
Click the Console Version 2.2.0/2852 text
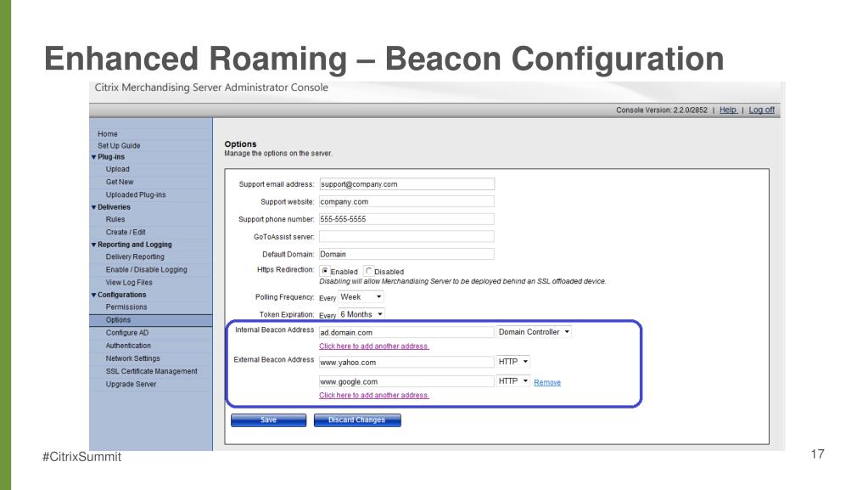[662, 110]
